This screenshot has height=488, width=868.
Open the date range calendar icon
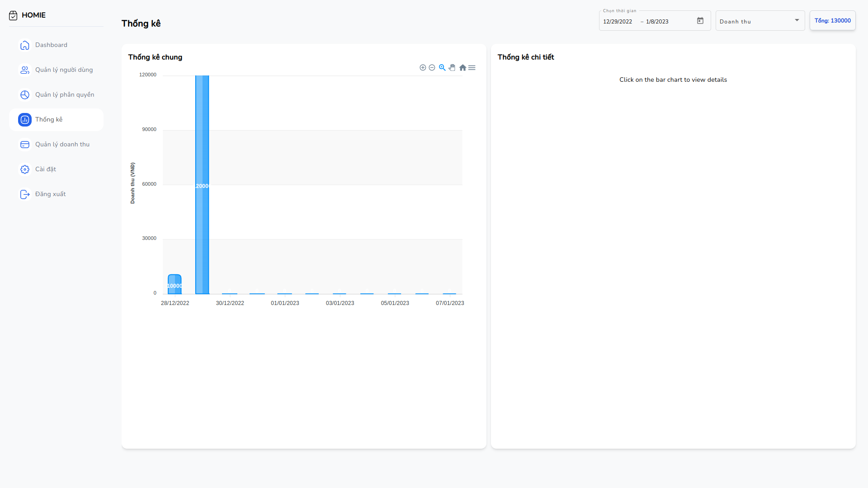tap(700, 21)
